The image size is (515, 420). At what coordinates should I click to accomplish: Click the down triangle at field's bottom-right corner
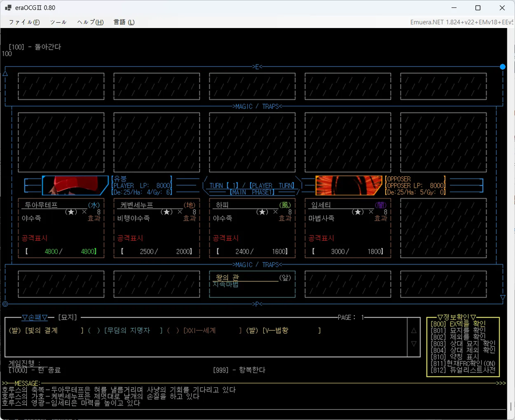click(x=502, y=298)
